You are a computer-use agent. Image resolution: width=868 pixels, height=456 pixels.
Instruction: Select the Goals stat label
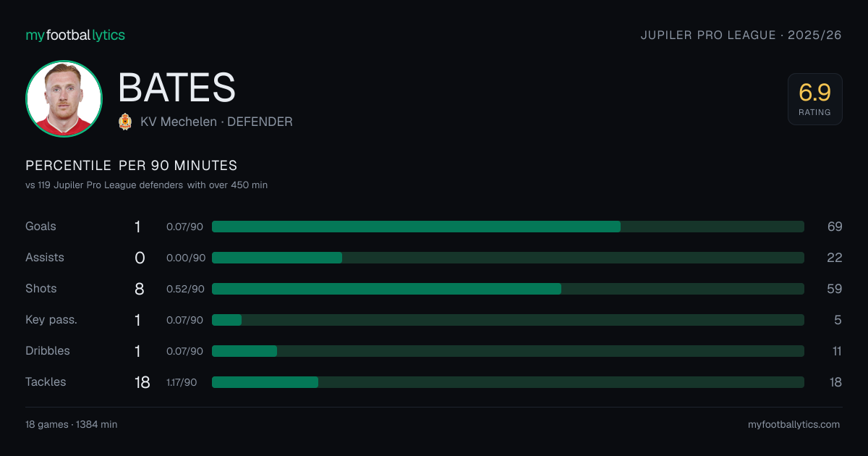41,227
